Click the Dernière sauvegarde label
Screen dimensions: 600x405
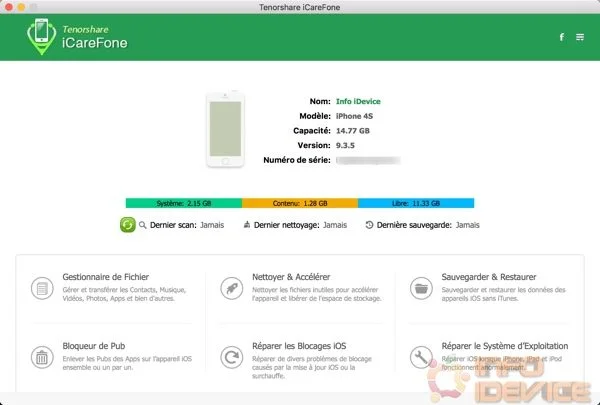tap(414, 225)
